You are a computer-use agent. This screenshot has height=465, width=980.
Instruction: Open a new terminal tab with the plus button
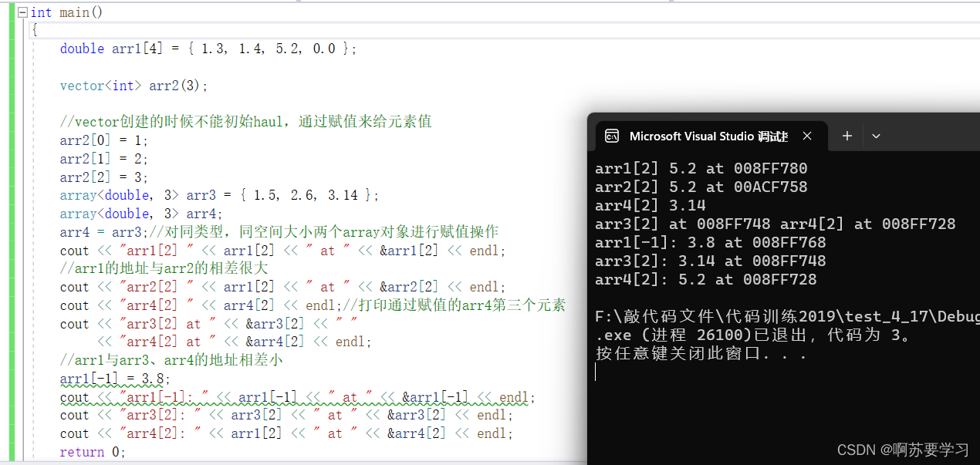(847, 136)
